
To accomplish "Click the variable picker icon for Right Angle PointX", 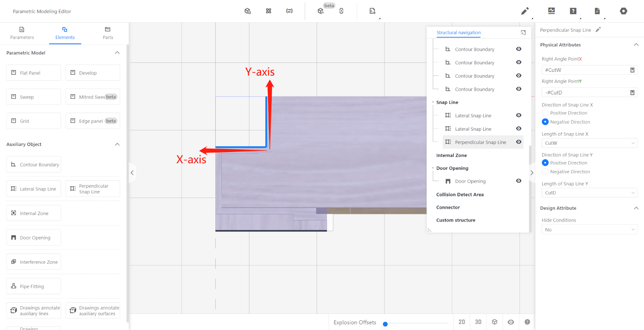I will coord(632,70).
